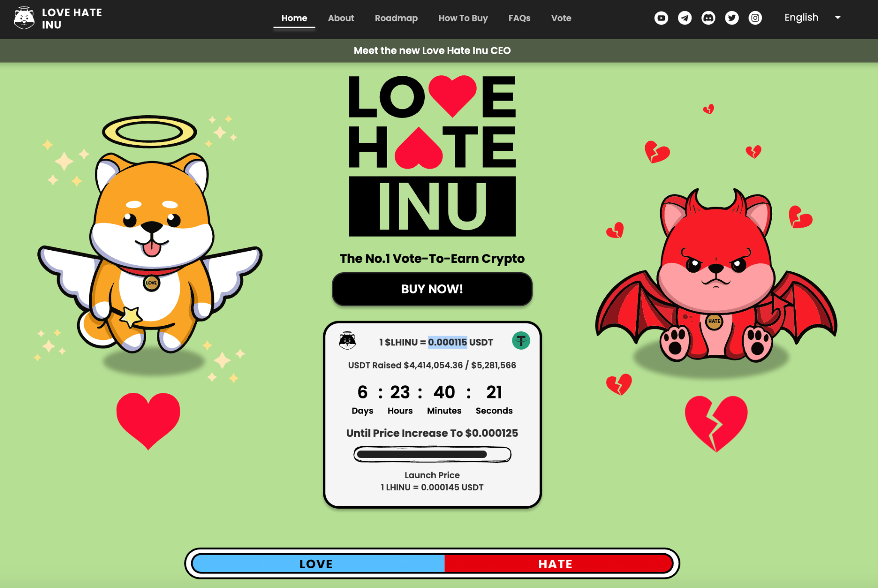The height and width of the screenshot is (588, 878).
Task: Open the Instagram social icon
Action: [755, 18]
